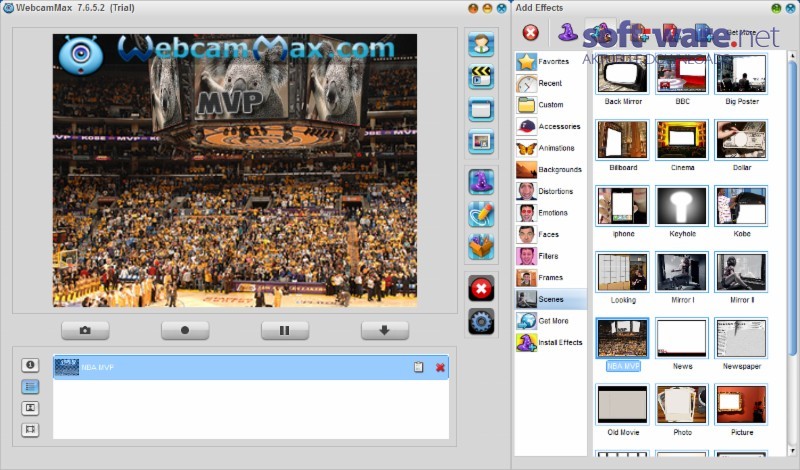Open the Backgrounds category
Image resolution: width=800 pixels, height=470 pixels.
(551, 169)
